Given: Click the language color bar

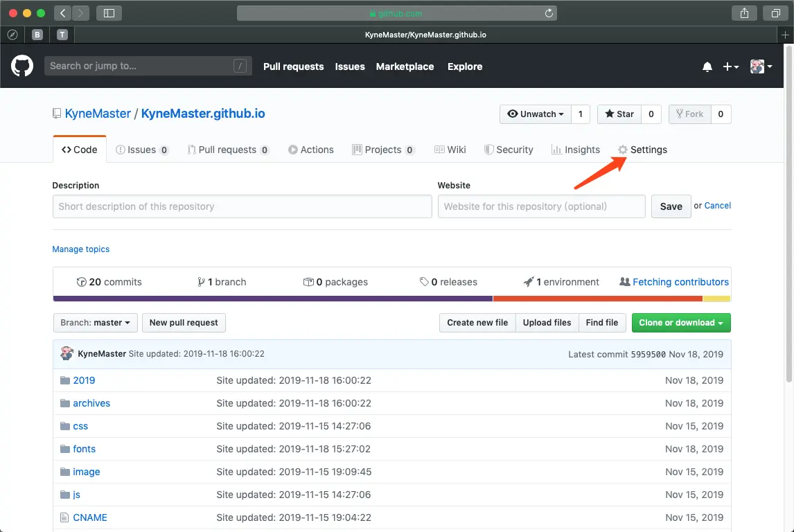Looking at the screenshot, I should [x=392, y=299].
